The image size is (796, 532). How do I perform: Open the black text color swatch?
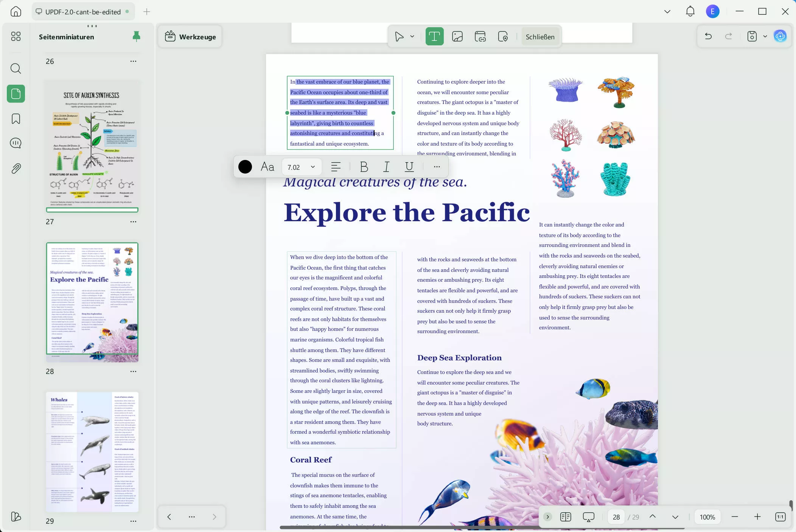(x=245, y=167)
